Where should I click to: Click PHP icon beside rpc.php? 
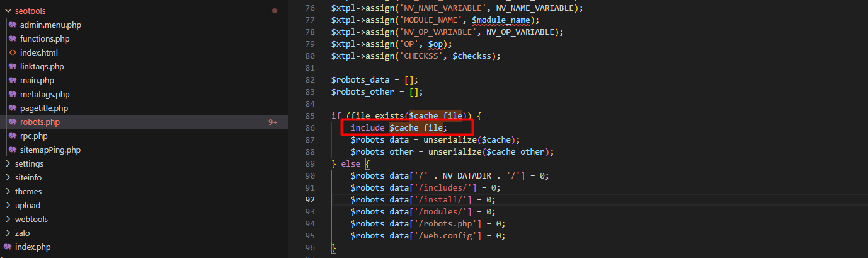click(x=13, y=136)
